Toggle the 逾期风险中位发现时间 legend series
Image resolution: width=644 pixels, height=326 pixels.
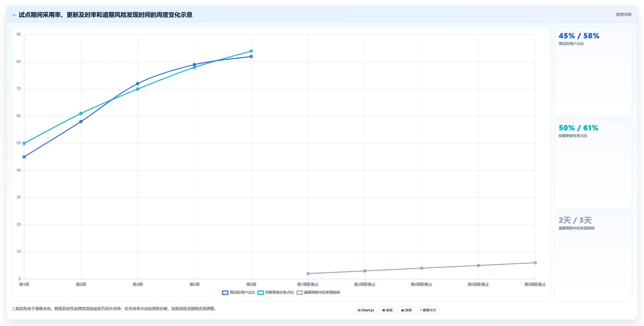point(318,292)
